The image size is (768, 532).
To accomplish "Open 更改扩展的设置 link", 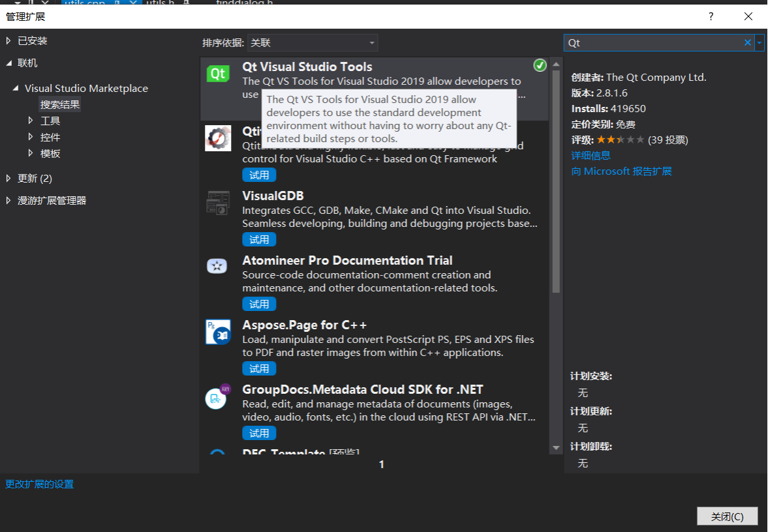I will [x=39, y=484].
